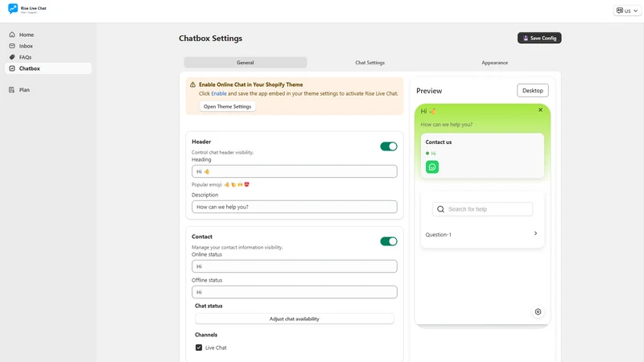Click the Desktop preview mode button
The image size is (644, 362).
click(x=533, y=91)
